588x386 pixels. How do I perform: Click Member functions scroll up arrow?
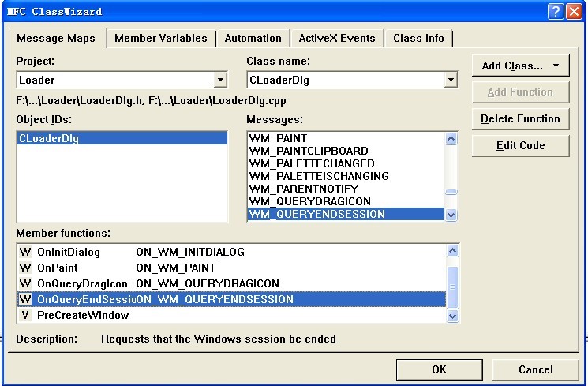tap(452, 250)
